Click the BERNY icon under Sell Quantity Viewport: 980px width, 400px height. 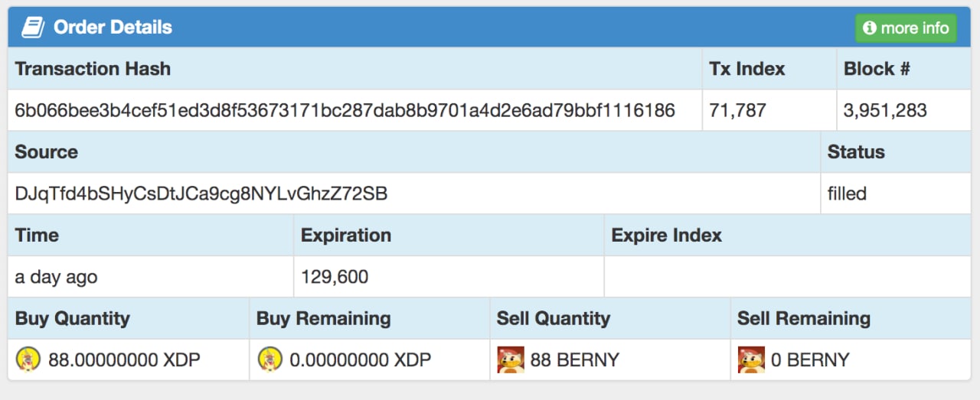coord(511,359)
